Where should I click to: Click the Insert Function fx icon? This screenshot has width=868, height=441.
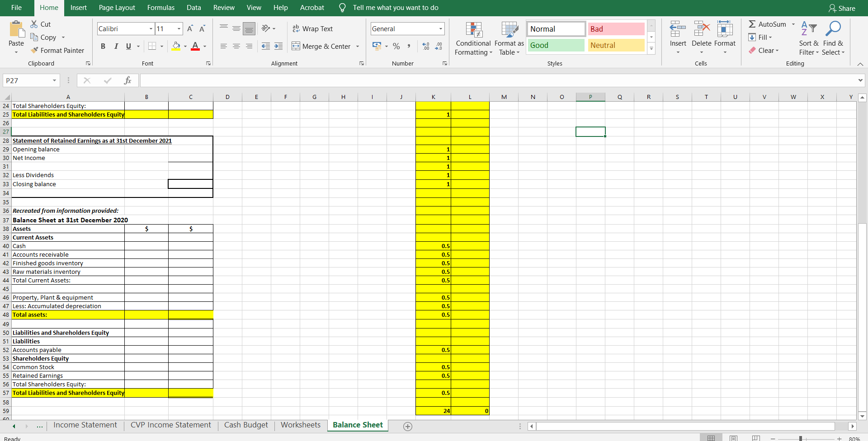pyautogui.click(x=128, y=80)
